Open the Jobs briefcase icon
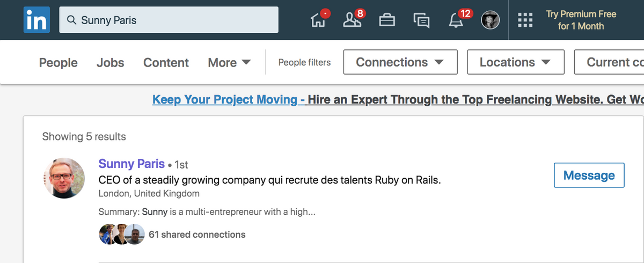 pos(386,20)
